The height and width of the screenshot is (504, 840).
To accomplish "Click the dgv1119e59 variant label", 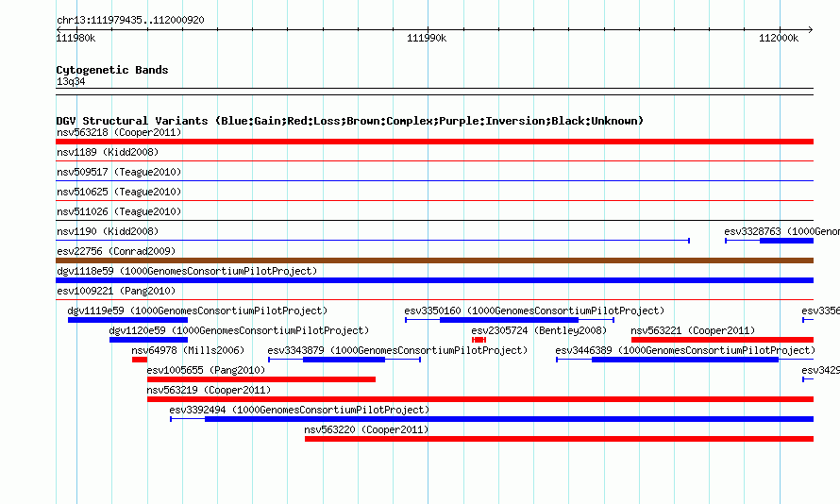I will coord(197,311).
